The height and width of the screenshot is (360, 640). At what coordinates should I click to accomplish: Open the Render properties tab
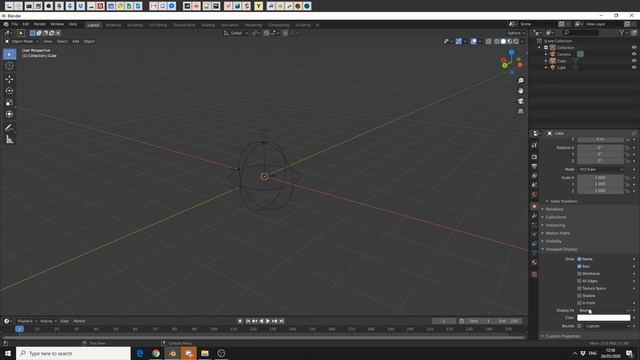[x=534, y=157]
